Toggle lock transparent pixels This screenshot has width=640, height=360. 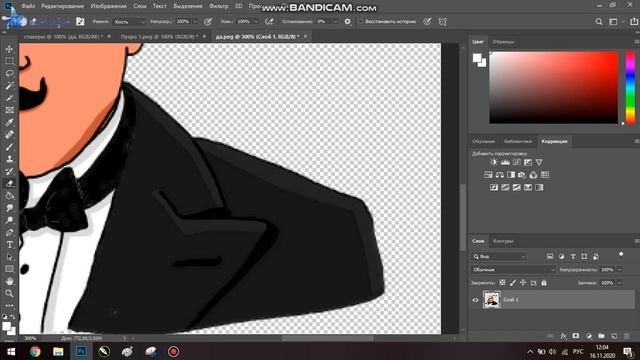[502, 282]
